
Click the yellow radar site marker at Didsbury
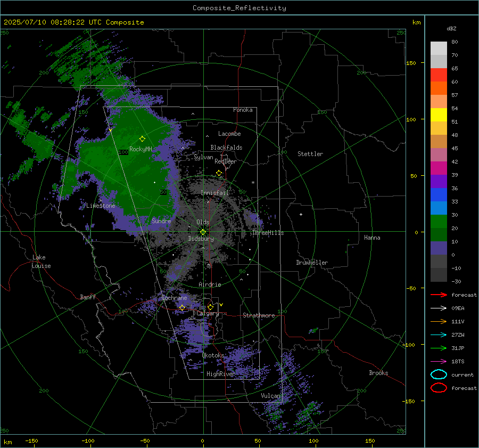click(203, 232)
